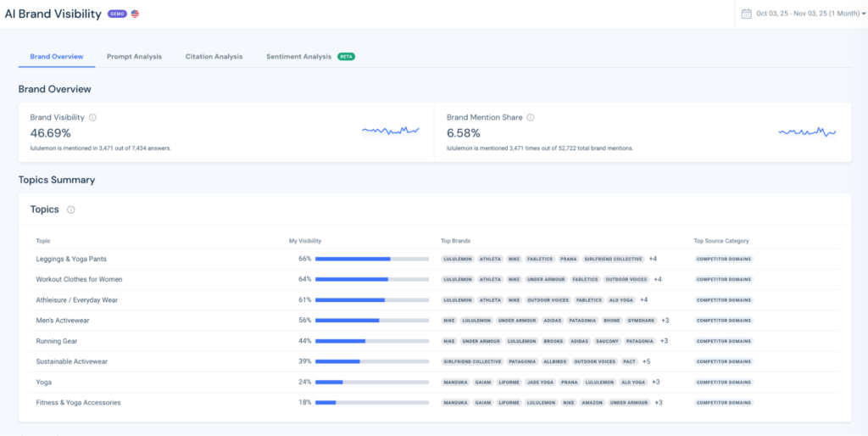Click COMPETITOR DOMAINS tag in Running Gear row
868x436 pixels.
(x=724, y=341)
